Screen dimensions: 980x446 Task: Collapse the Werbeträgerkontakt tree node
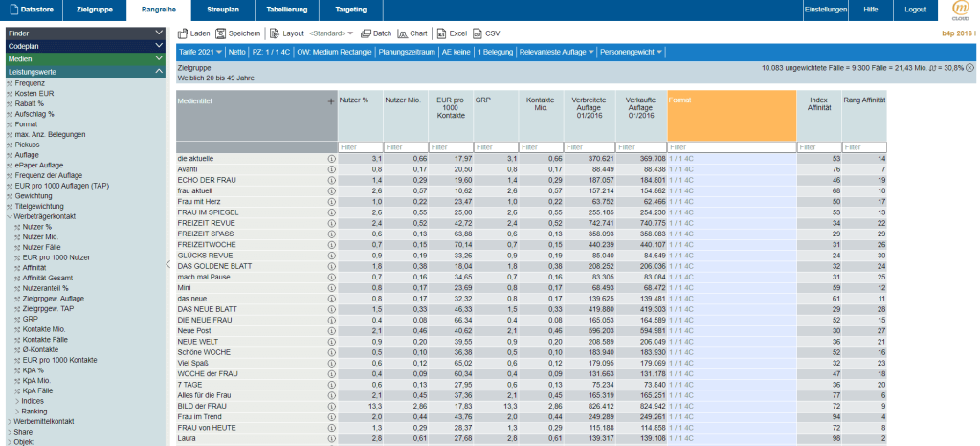(9, 217)
